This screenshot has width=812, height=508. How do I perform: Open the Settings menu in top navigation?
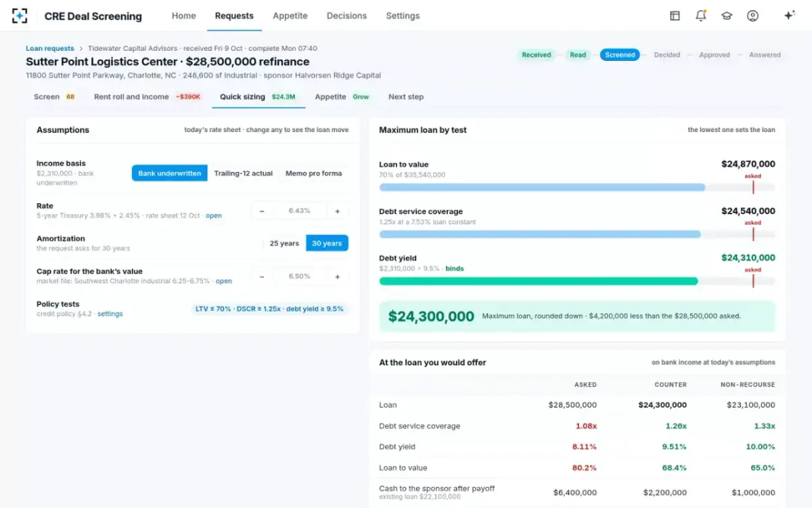403,16
